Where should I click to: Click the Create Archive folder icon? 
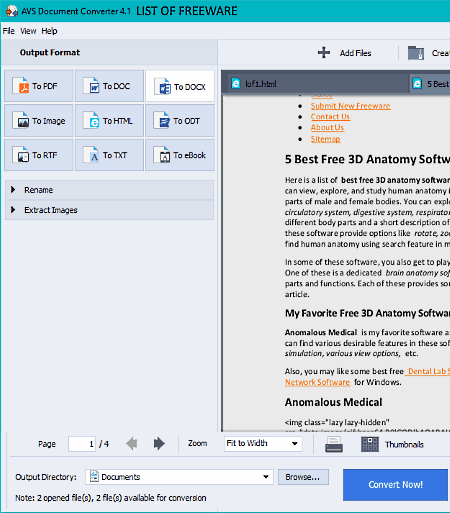point(416,53)
